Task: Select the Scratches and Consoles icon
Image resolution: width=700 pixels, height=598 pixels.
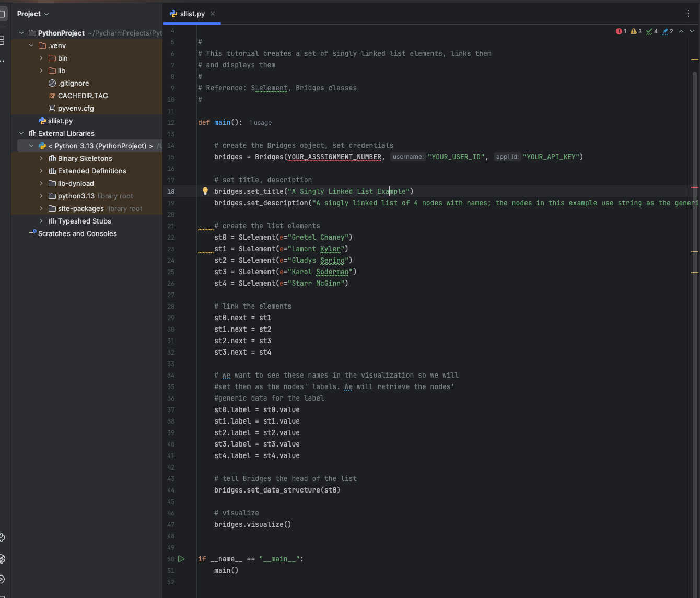Action: [x=32, y=233]
